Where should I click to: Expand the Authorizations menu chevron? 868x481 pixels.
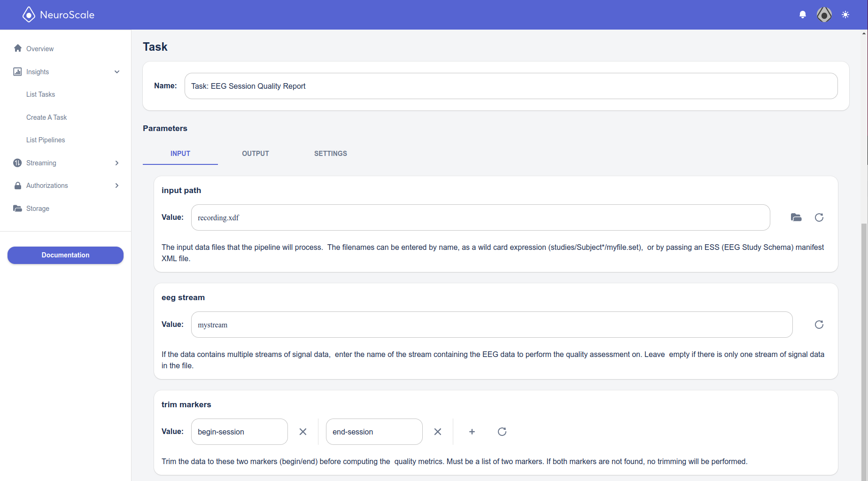pyautogui.click(x=117, y=186)
